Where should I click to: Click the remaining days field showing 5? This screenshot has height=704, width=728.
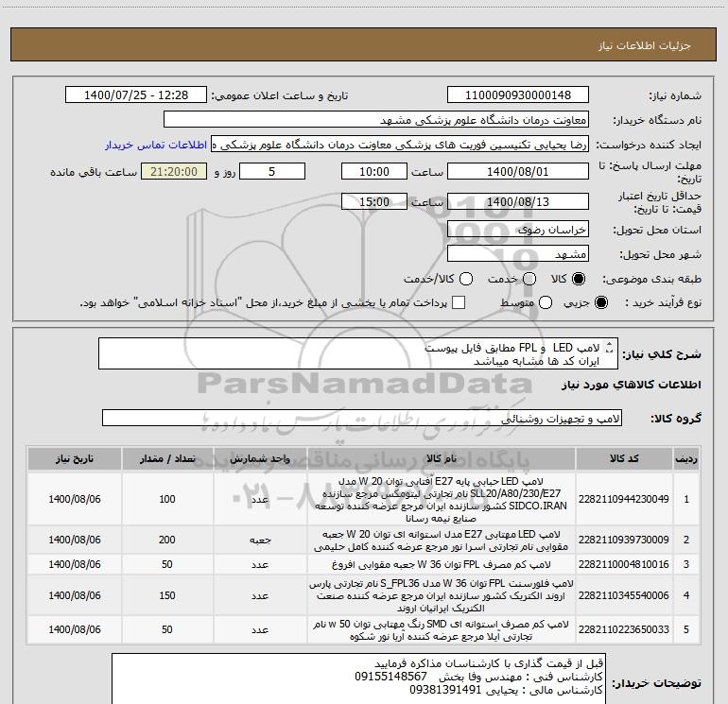[x=272, y=172]
